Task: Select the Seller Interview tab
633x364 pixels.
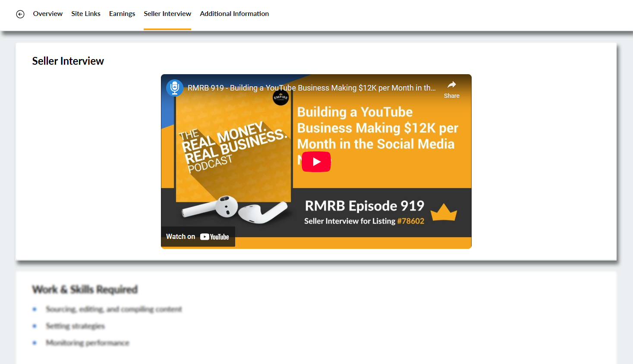Action: click(167, 14)
